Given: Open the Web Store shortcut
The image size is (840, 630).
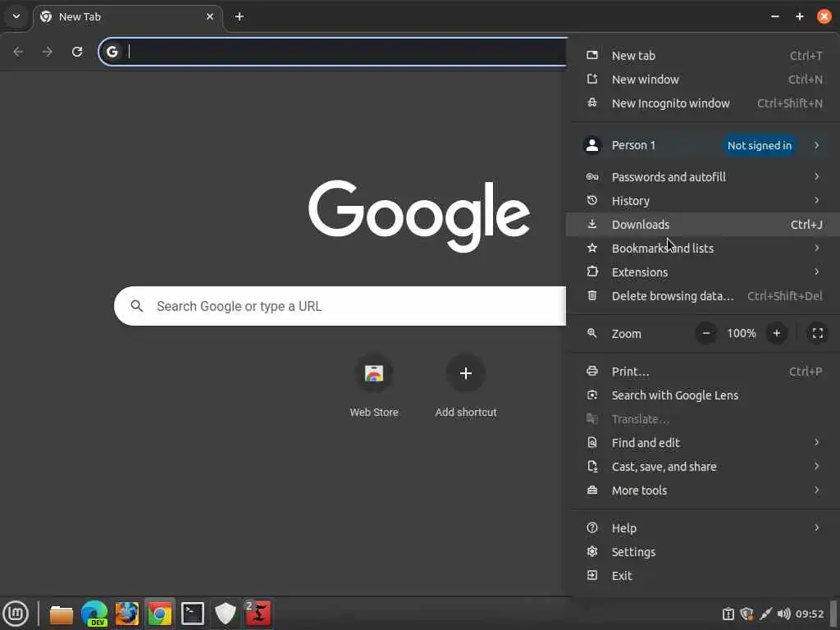Looking at the screenshot, I should pyautogui.click(x=374, y=386).
